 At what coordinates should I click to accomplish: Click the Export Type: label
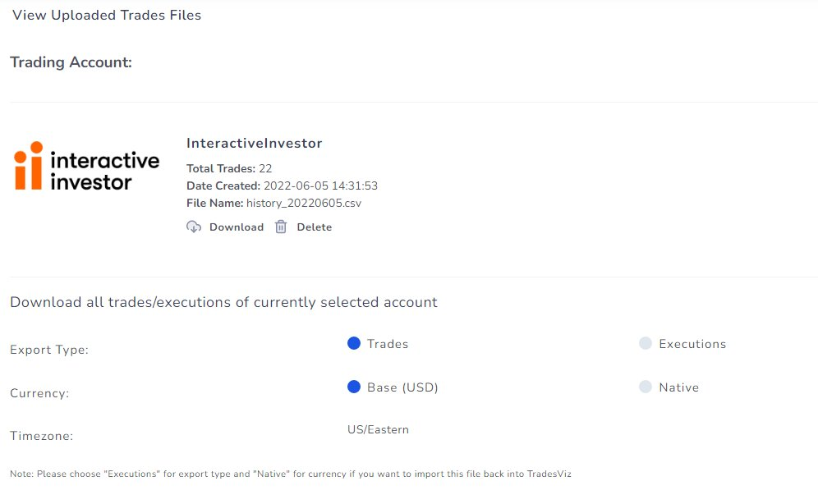pyautogui.click(x=49, y=350)
